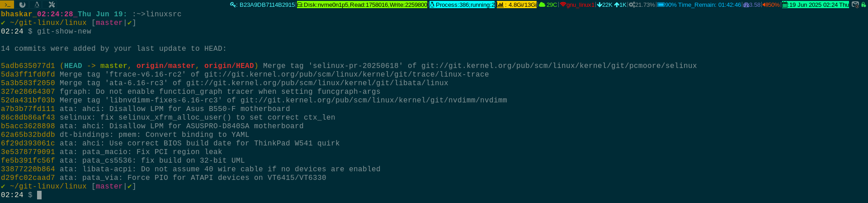This screenshot has width=868, height=203.
Task: Click the CPU usage gear indicator
Action: (642, 5)
